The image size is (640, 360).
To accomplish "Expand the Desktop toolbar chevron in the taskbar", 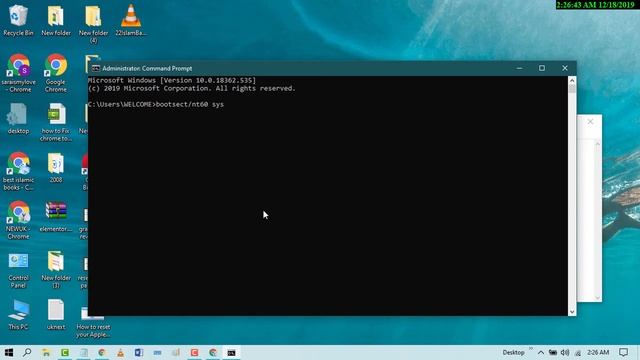I will pos(531,349).
